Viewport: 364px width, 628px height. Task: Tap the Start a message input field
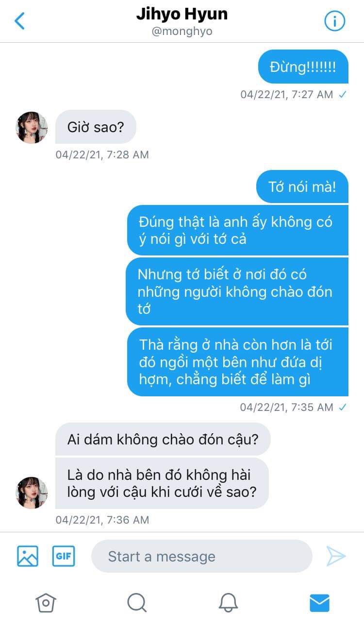(x=202, y=556)
